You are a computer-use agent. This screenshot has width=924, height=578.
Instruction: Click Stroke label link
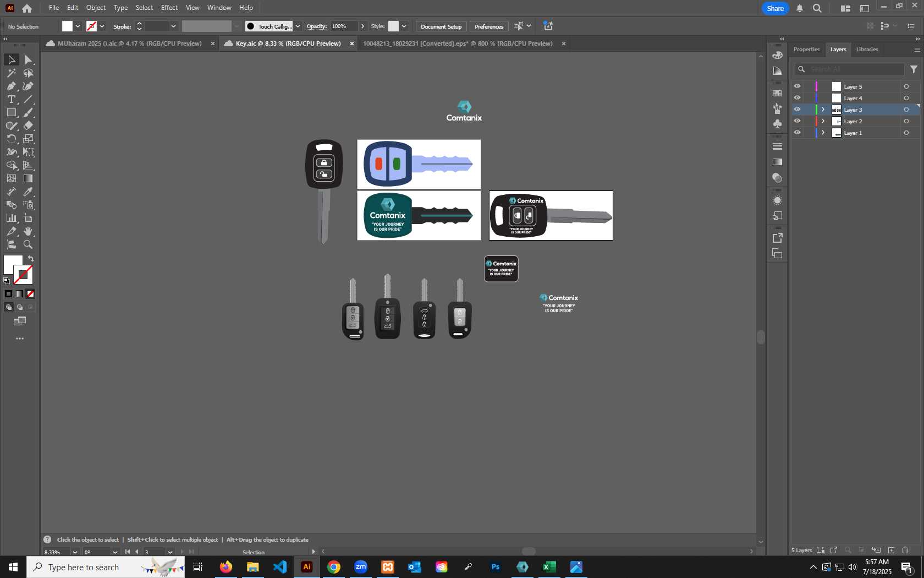coord(122,26)
